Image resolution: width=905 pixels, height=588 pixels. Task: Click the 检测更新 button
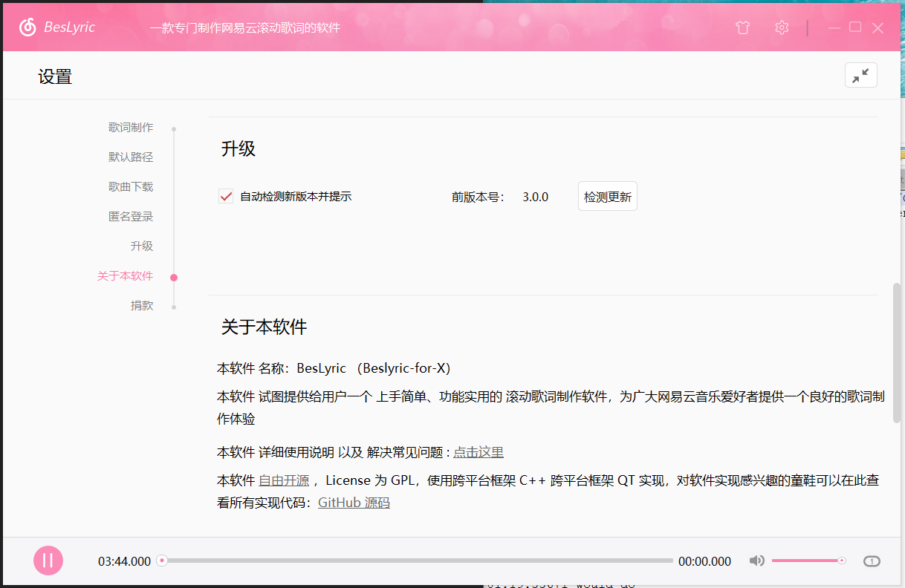pyautogui.click(x=607, y=197)
